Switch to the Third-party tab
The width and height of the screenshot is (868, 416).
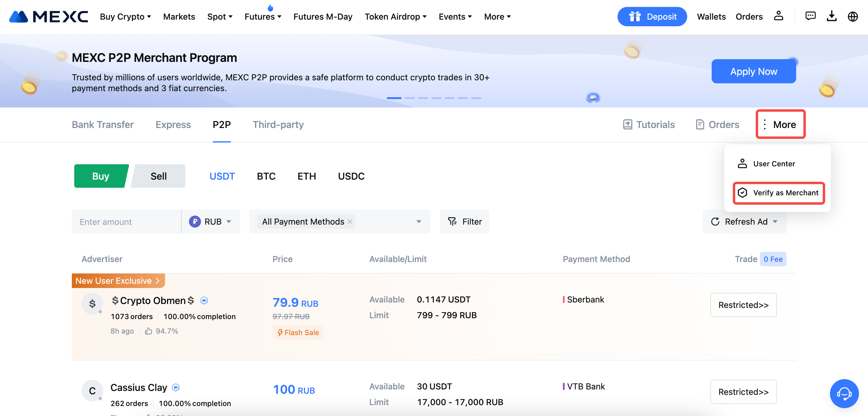[x=278, y=124]
